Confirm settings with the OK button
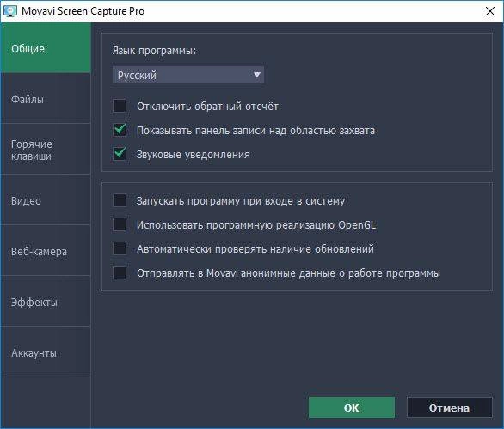The width and height of the screenshot is (504, 429). (352, 408)
